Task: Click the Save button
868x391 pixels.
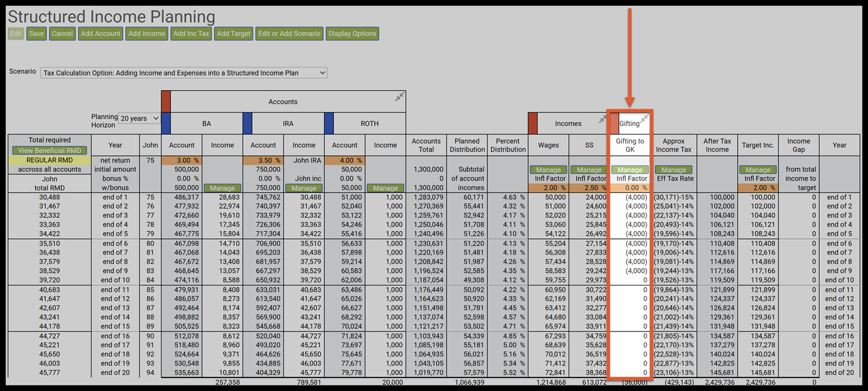Action: pos(37,34)
